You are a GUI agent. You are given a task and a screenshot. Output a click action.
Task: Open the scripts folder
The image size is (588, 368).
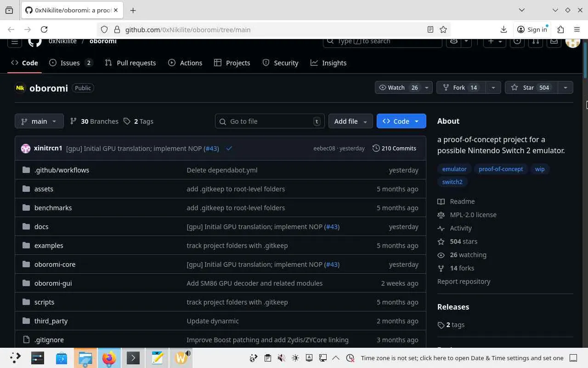44,302
